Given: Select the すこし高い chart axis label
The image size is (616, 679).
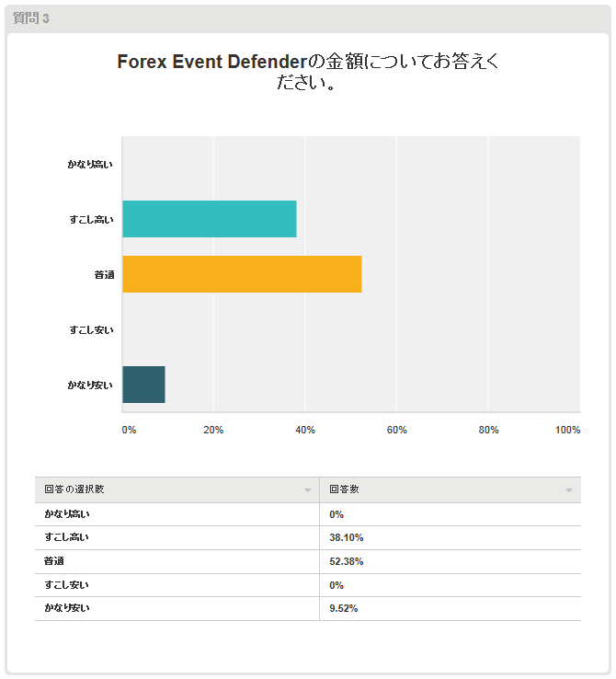Looking at the screenshot, I should tap(92, 219).
